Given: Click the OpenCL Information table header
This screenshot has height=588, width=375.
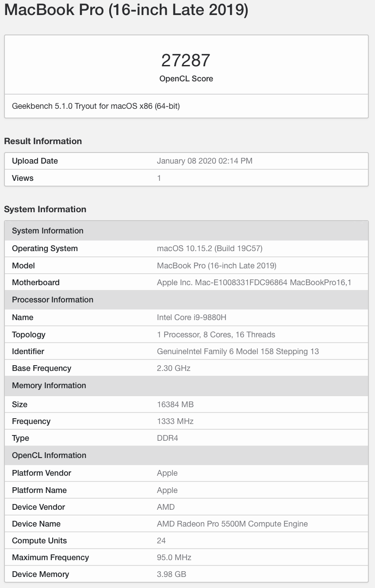Looking at the screenshot, I should 49,455.
